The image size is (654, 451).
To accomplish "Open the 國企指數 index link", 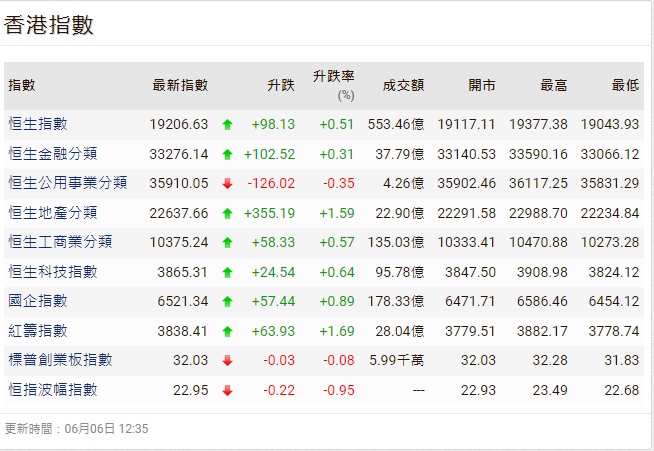I will click(38, 301).
